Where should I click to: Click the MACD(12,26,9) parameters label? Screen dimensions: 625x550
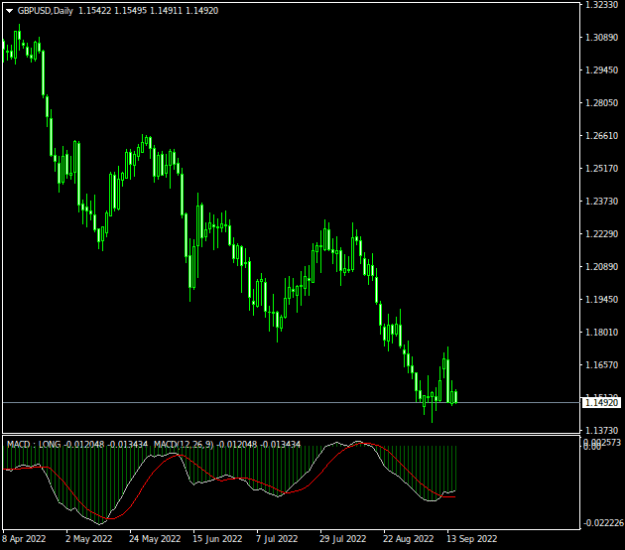(x=184, y=444)
